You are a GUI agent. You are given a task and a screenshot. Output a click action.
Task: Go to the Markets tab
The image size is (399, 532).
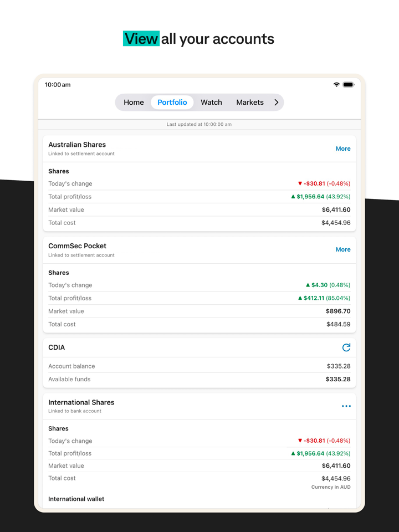click(250, 103)
